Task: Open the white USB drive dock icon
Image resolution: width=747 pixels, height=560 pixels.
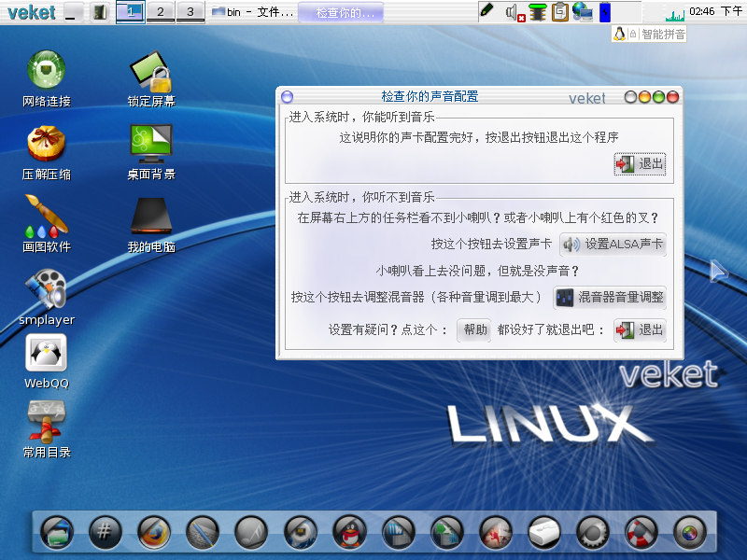Action: pos(544,532)
